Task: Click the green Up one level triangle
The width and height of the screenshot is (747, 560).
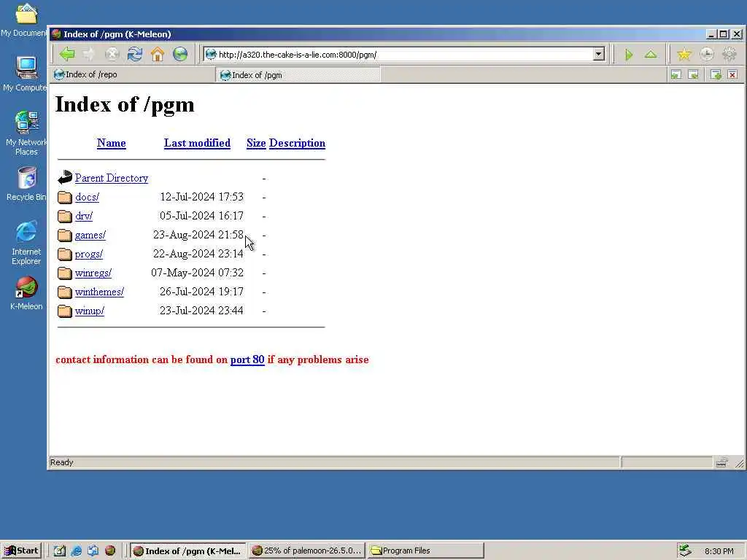Action: point(651,55)
